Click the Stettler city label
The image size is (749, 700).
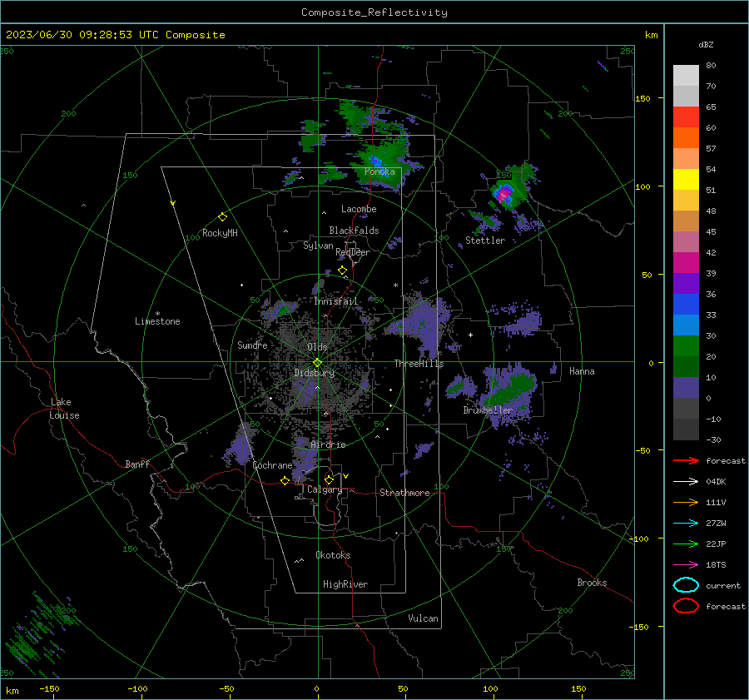click(485, 241)
